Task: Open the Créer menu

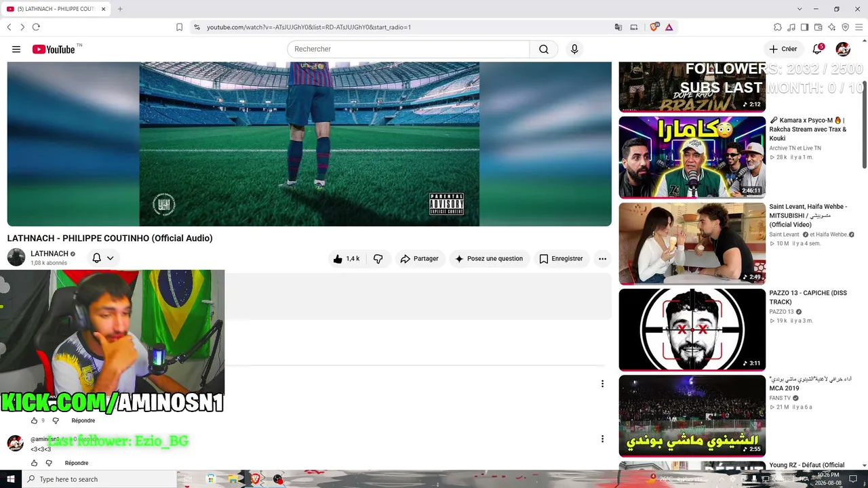Action: 783,49
